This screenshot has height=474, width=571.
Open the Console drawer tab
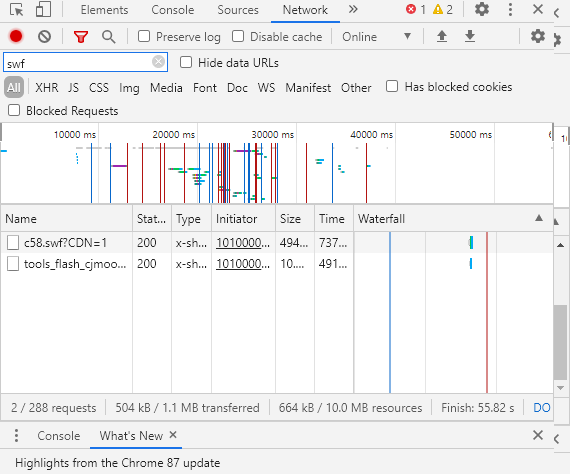click(59, 436)
